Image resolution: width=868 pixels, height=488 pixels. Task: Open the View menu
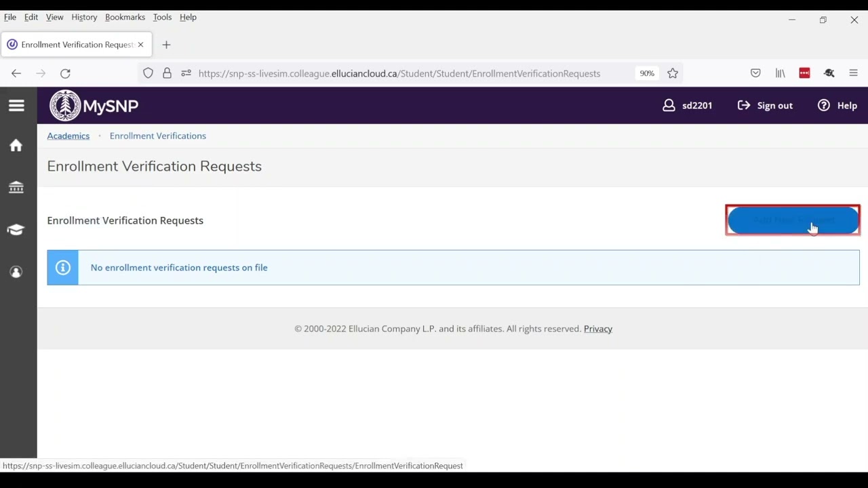(x=54, y=17)
